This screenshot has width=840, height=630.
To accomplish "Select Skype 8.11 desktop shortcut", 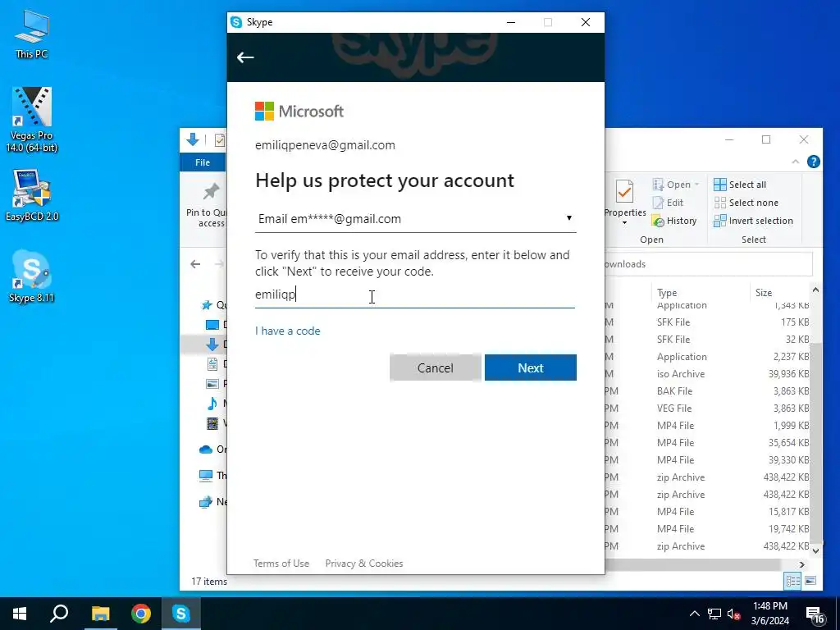I will [x=32, y=276].
